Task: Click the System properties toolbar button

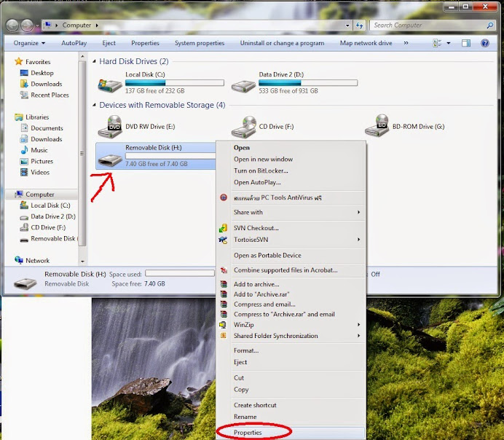Action: pyautogui.click(x=200, y=43)
